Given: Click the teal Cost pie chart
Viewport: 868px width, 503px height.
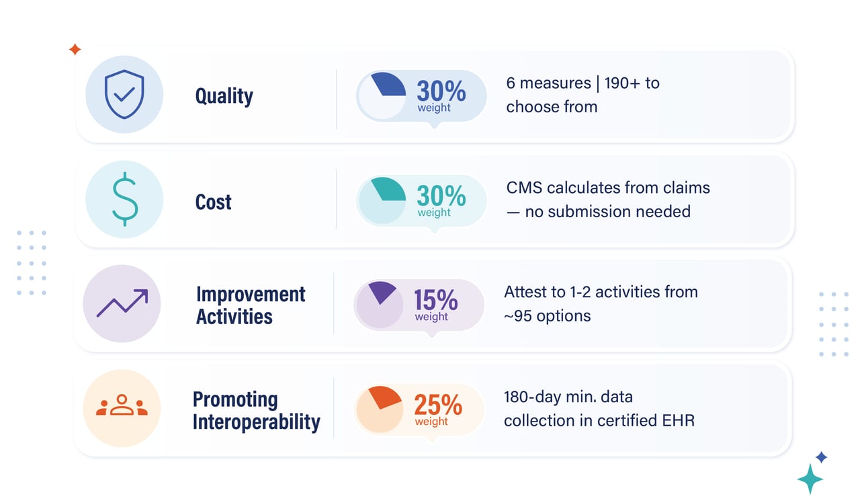Looking at the screenshot, I should [x=382, y=201].
